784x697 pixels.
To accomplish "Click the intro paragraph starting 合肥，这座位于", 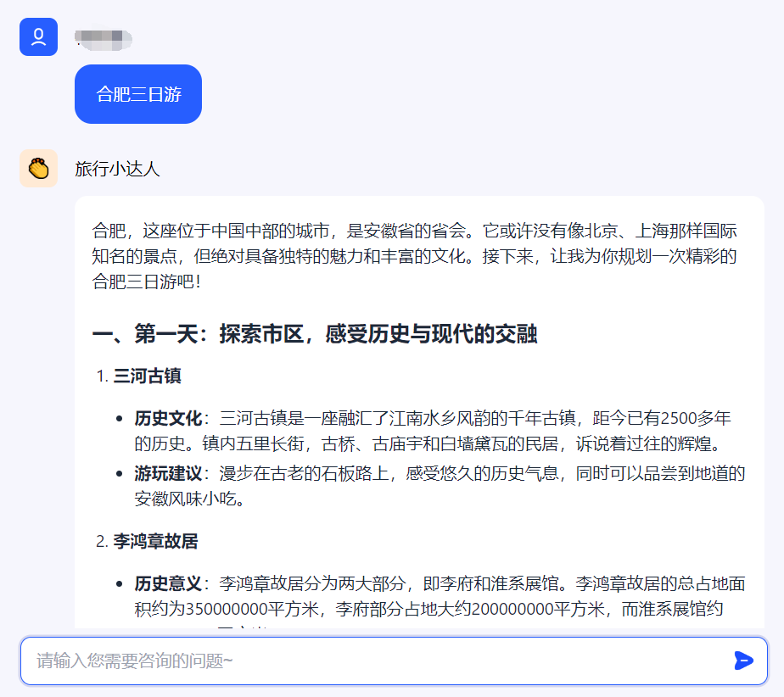I will click(415, 256).
